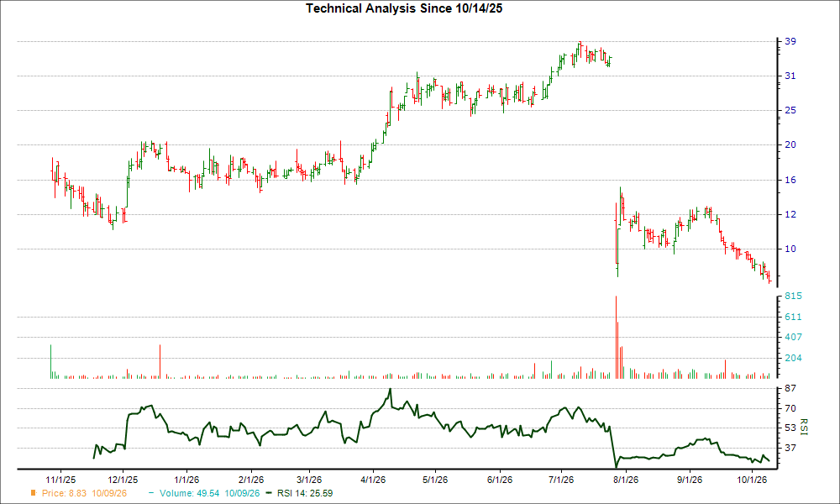Image resolution: width=840 pixels, height=504 pixels.
Task: Click the price axis value 31
Action: click(x=790, y=76)
